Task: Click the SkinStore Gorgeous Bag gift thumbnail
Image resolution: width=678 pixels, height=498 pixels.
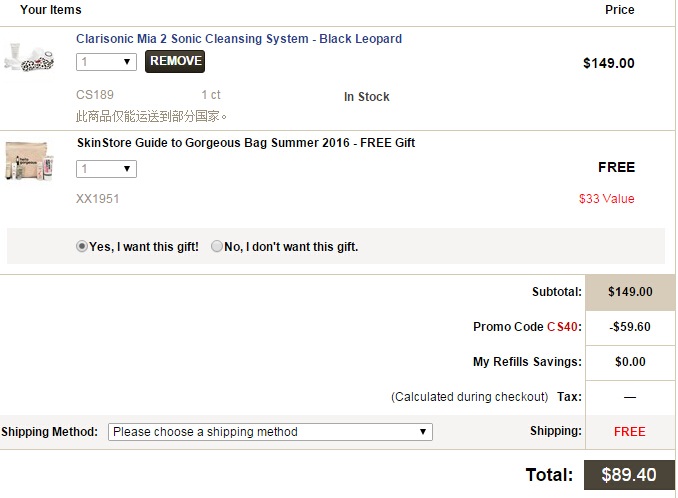Action: tap(29, 161)
